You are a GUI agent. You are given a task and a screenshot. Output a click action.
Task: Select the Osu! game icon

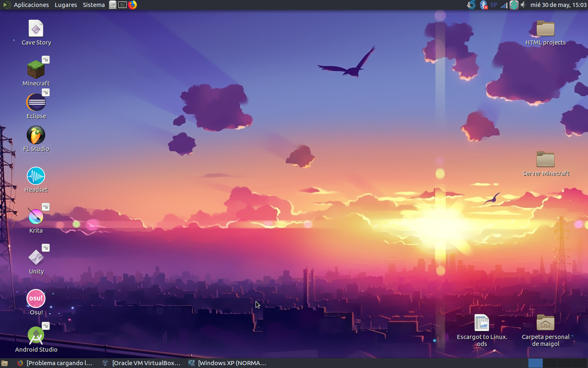pos(36,299)
